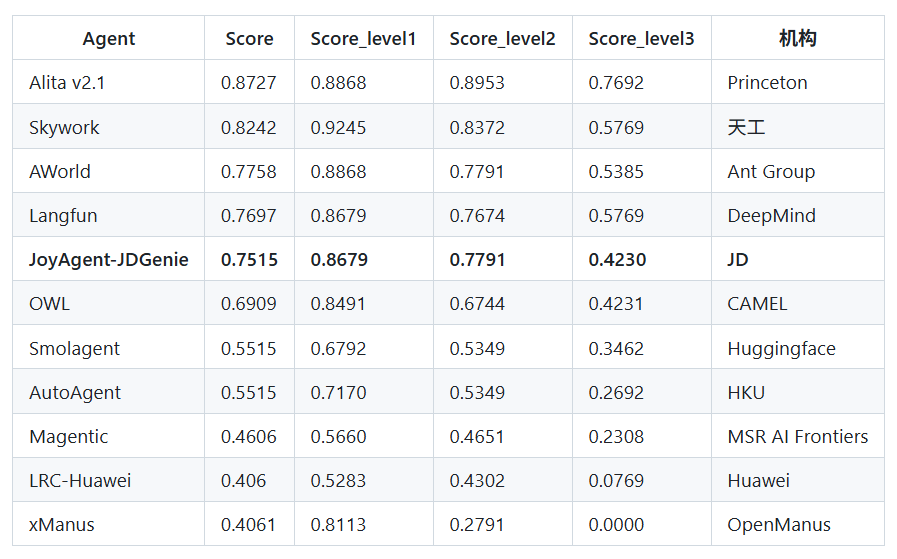Select the Alita v2.1 agent cell
The width and height of the screenshot is (897, 559).
click(x=109, y=82)
